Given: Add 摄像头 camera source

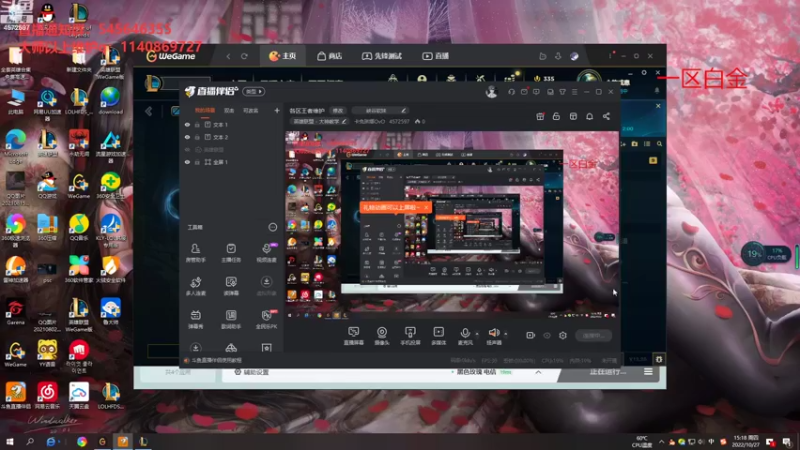Looking at the screenshot, I should pyautogui.click(x=382, y=336).
